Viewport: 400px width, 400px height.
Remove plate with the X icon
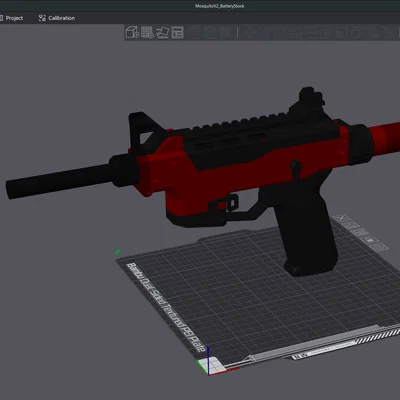click(x=341, y=218)
